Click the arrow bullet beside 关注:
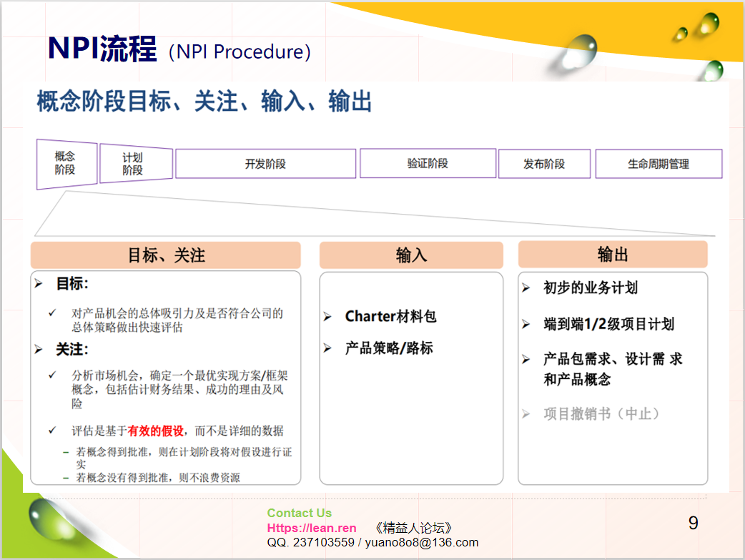The height and width of the screenshot is (560, 745). 39,350
